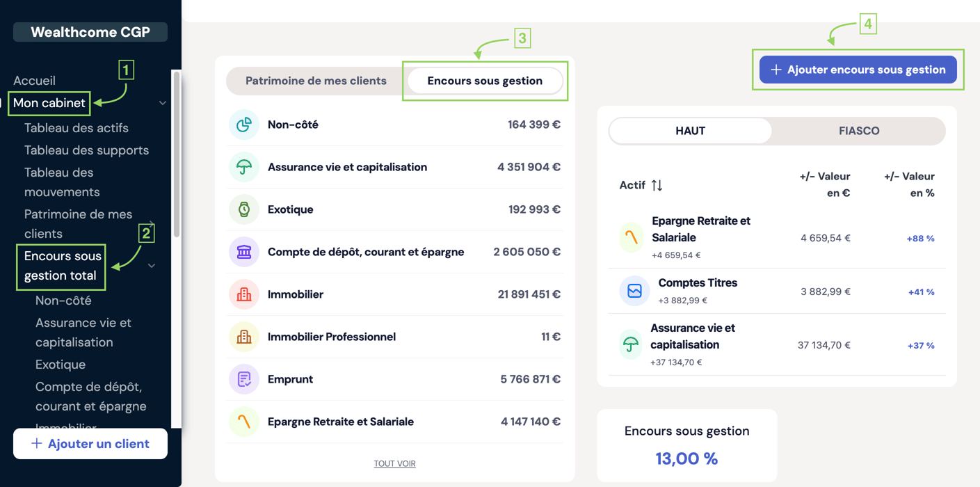Viewport: 980px width, 487px height.
Task: Select the Non-côté pie chart icon
Action: click(245, 124)
